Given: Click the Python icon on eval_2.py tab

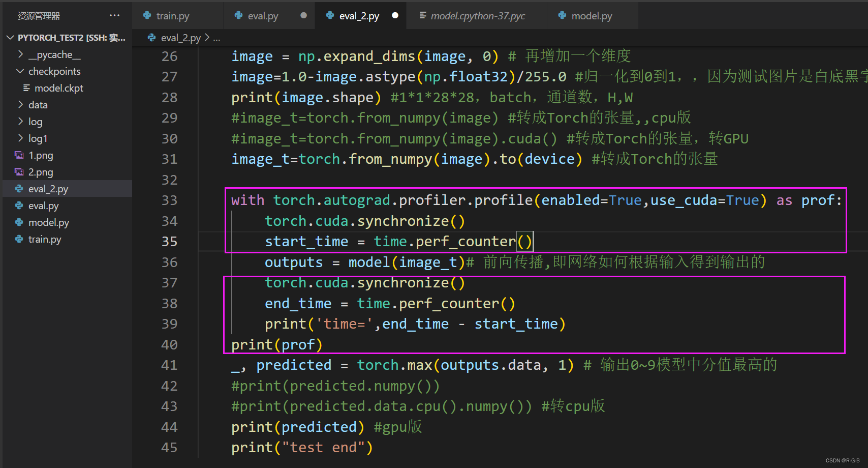Looking at the screenshot, I should click(x=330, y=16).
